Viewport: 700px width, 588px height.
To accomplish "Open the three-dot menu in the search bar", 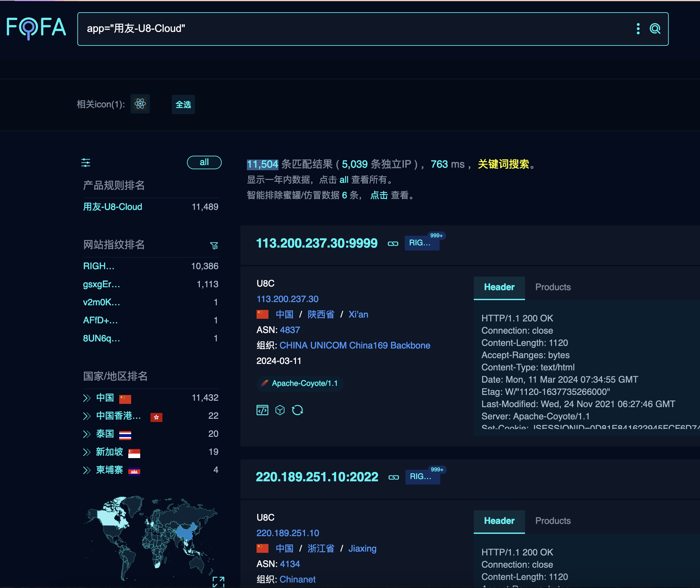I will point(638,29).
